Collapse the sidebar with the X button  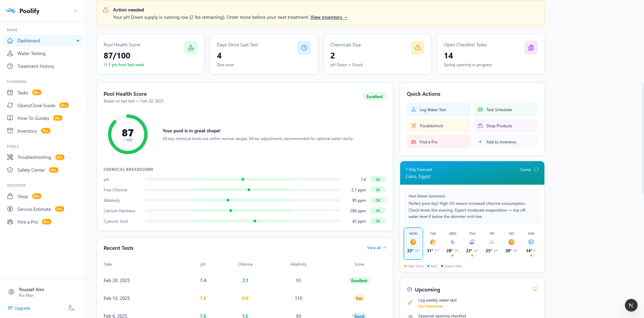(x=75, y=10)
